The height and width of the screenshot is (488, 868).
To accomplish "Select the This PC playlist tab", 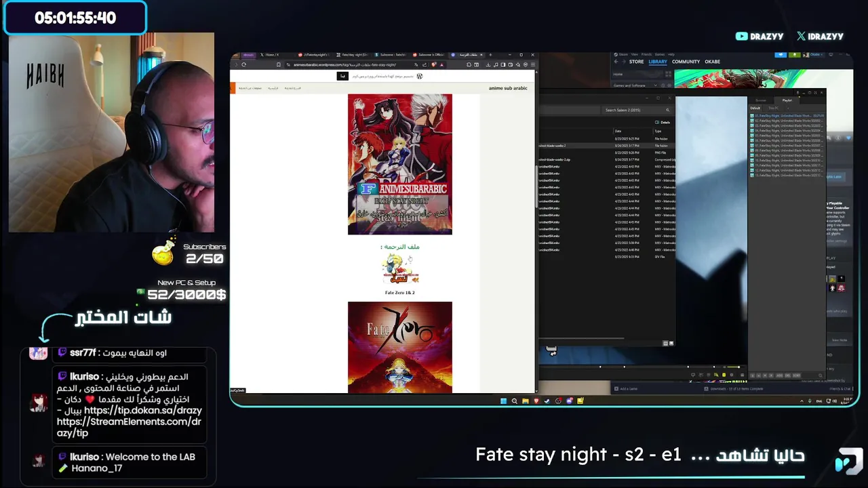I will (773, 108).
